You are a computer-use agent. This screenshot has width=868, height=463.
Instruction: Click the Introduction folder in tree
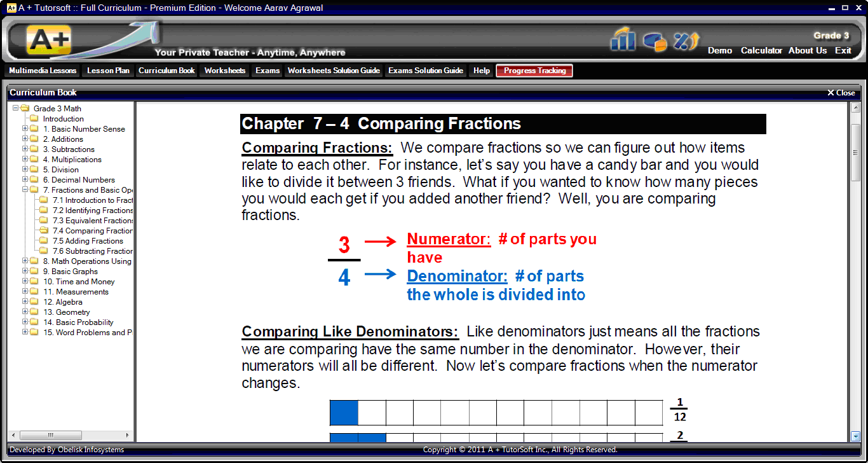(x=63, y=119)
